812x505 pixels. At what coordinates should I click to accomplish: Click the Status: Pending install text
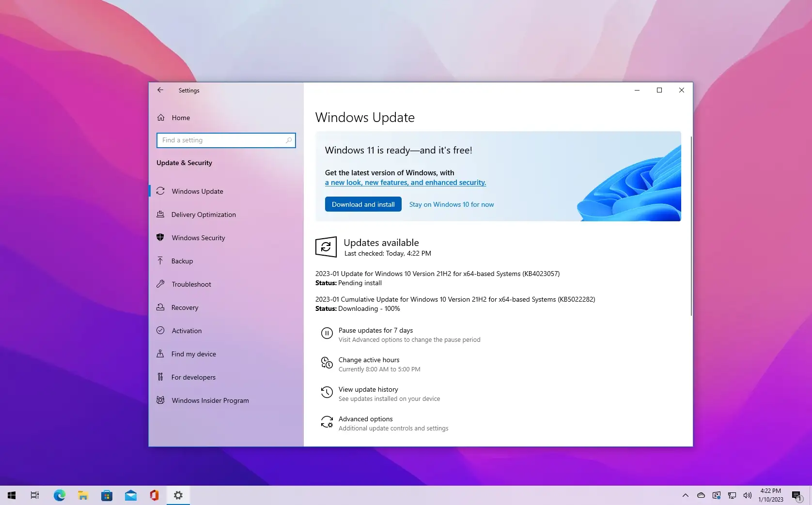348,283
